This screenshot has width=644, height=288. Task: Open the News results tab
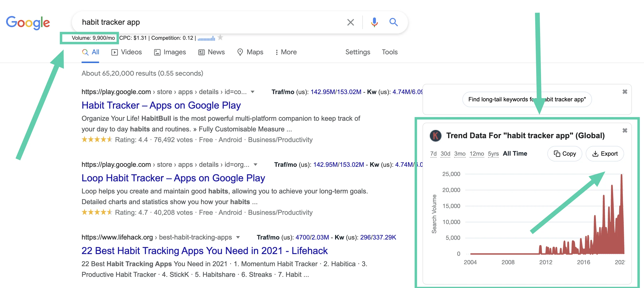(x=212, y=52)
